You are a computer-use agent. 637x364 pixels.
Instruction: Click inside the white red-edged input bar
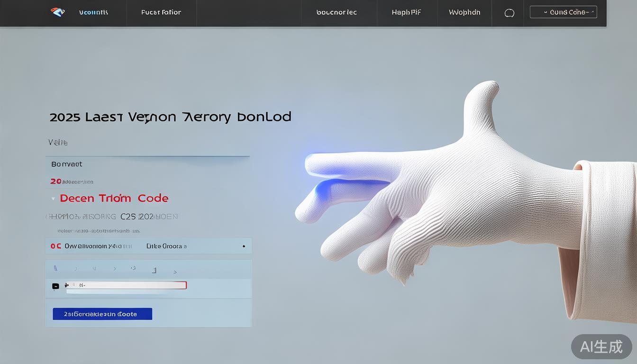point(126,285)
